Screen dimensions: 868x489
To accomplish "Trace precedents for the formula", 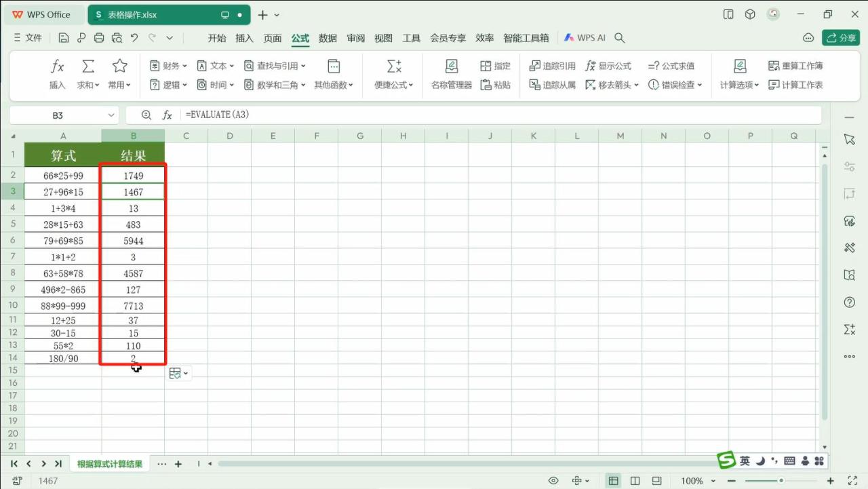I will coord(552,66).
